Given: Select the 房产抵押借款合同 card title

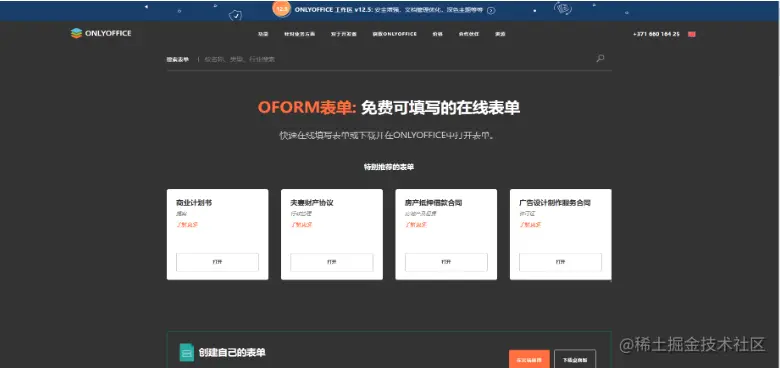Looking at the screenshot, I should [434, 203].
